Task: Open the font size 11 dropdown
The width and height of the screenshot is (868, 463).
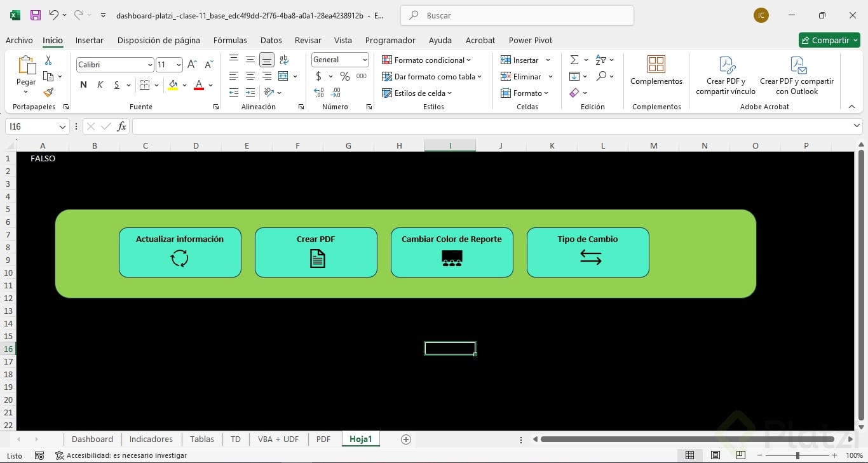Action: [x=179, y=65]
